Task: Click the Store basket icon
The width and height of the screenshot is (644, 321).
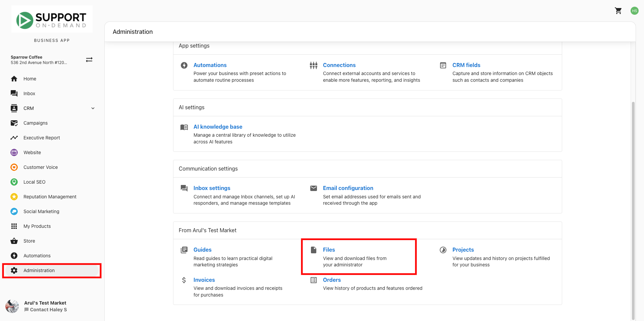Action: coord(14,241)
